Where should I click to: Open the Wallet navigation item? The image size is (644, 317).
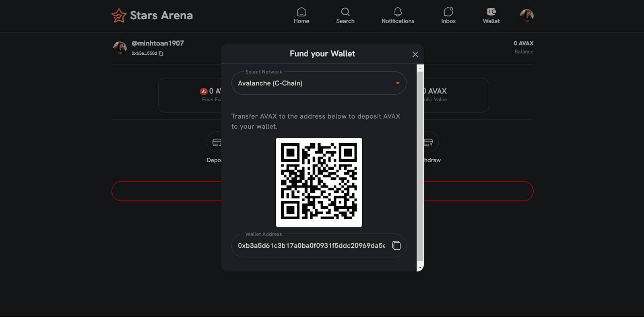[x=491, y=16]
